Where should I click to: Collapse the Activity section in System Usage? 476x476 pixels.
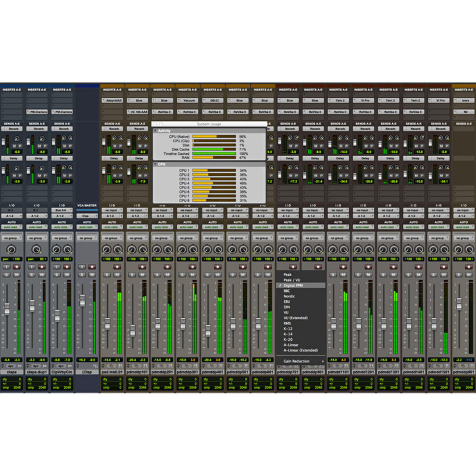[155, 131]
